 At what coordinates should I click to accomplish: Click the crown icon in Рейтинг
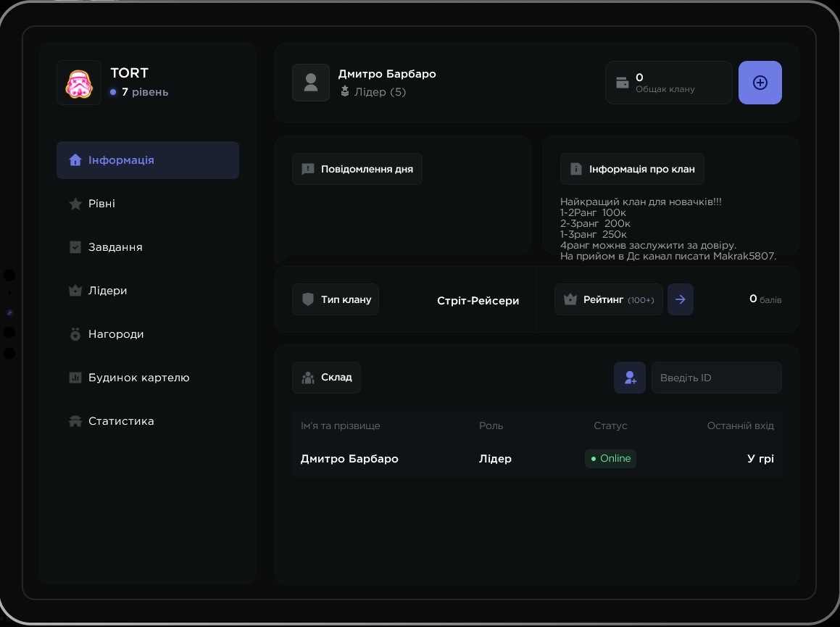pyautogui.click(x=570, y=299)
